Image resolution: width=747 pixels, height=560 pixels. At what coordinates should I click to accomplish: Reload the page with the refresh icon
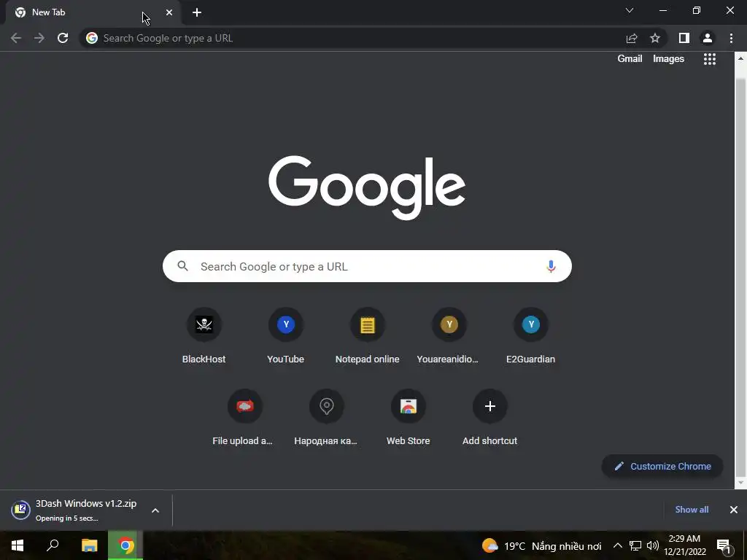(x=63, y=38)
